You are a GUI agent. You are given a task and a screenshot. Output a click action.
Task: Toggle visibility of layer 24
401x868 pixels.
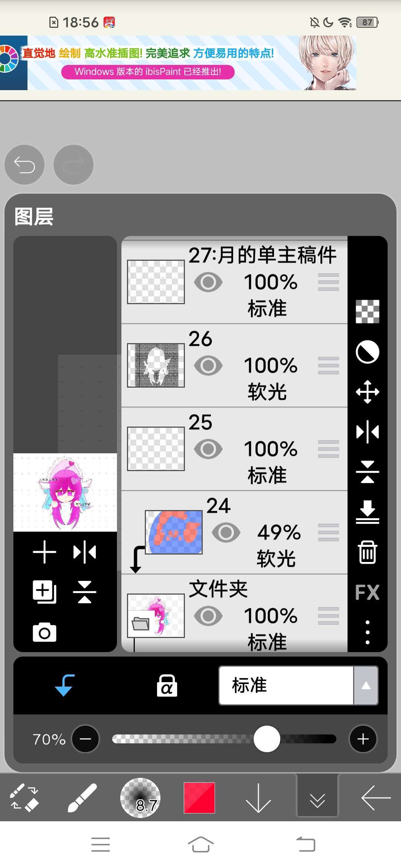tap(226, 533)
